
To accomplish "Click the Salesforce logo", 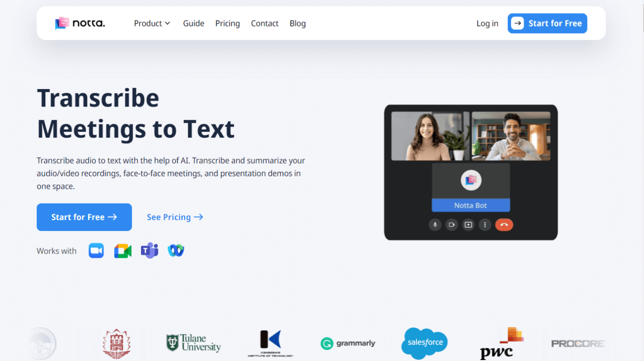I will pos(424,343).
